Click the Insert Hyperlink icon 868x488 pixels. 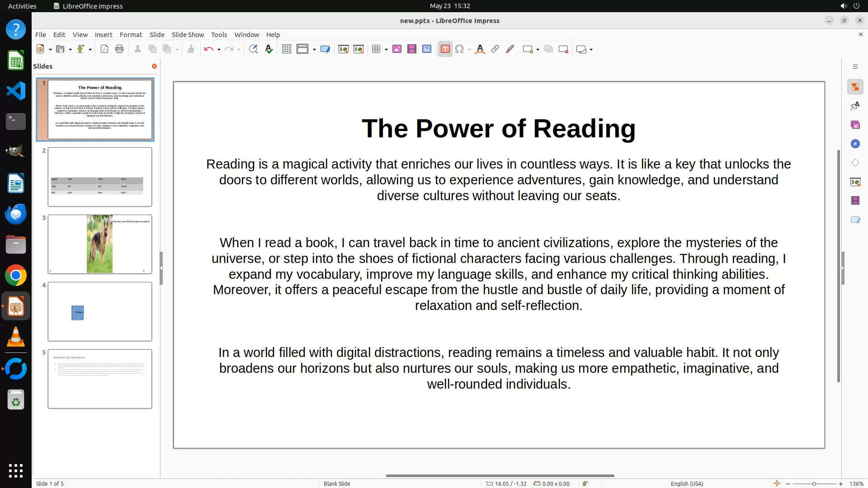click(x=495, y=49)
